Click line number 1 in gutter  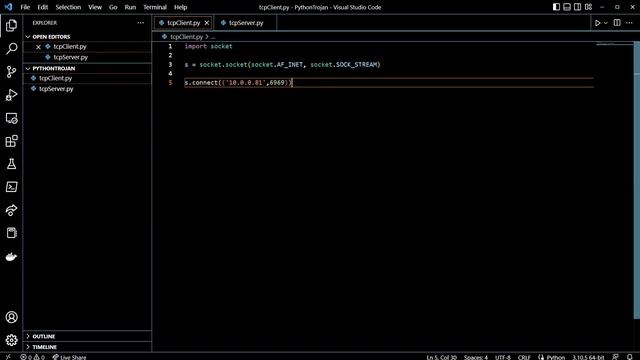[x=170, y=46]
